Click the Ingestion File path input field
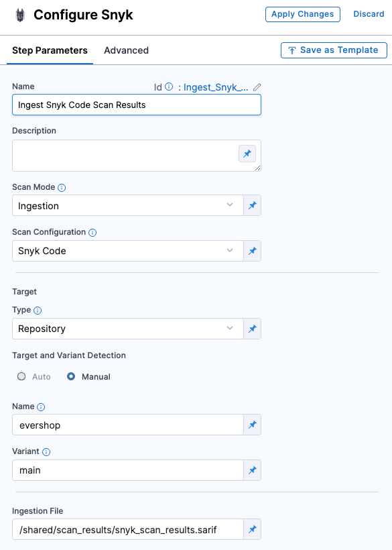Screen dimensions: 392x550 [x=128, y=529]
